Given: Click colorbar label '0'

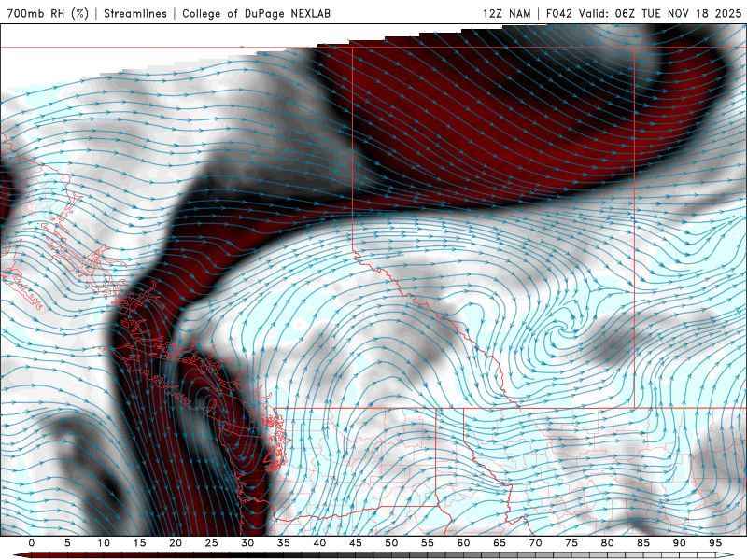Looking at the screenshot, I should [32, 543].
